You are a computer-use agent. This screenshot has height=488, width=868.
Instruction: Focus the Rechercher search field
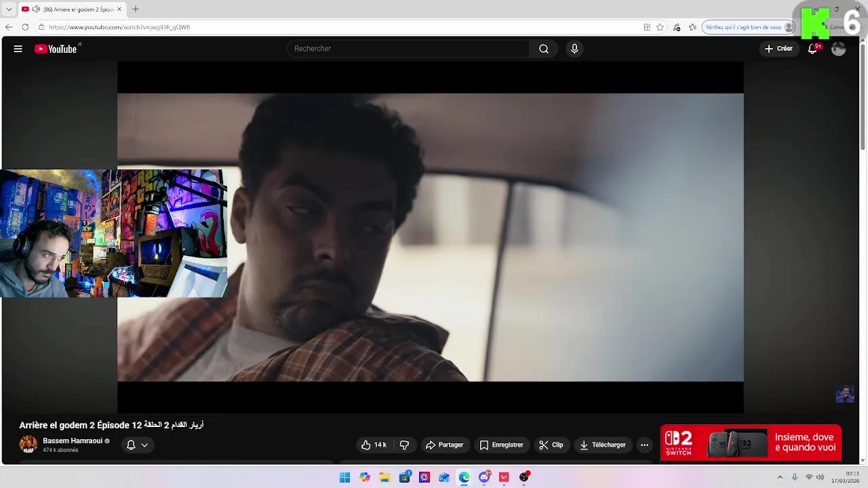pyautogui.click(x=408, y=49)
